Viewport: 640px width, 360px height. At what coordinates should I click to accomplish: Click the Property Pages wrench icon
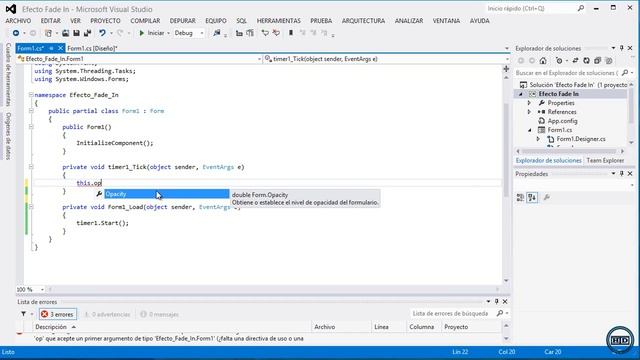[x=547, y=198]
